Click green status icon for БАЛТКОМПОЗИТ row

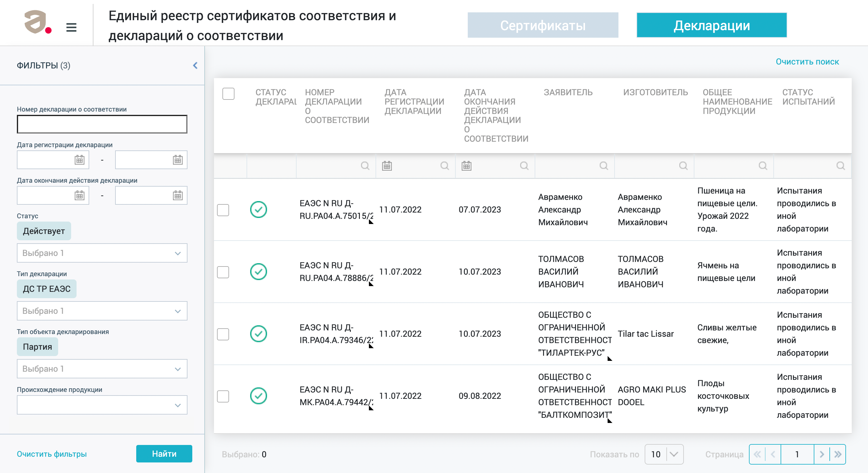coord(259,396)
